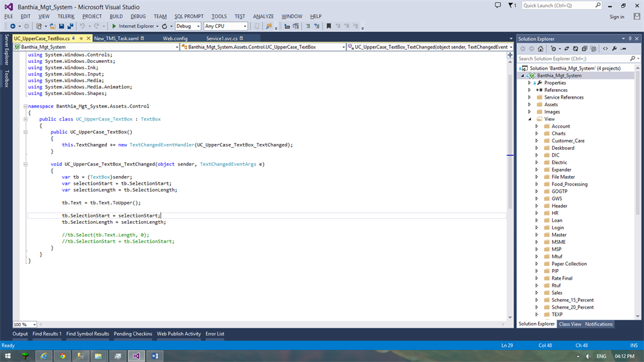This screenshot has height=362, width=644.
Task: Toggle a bookmark using the bookmark toolbar icon
Action: click(x=328, y=26)
